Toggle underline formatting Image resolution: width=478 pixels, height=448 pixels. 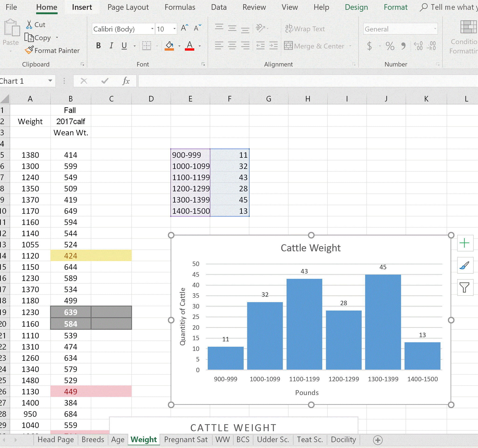tap(124, 46)
